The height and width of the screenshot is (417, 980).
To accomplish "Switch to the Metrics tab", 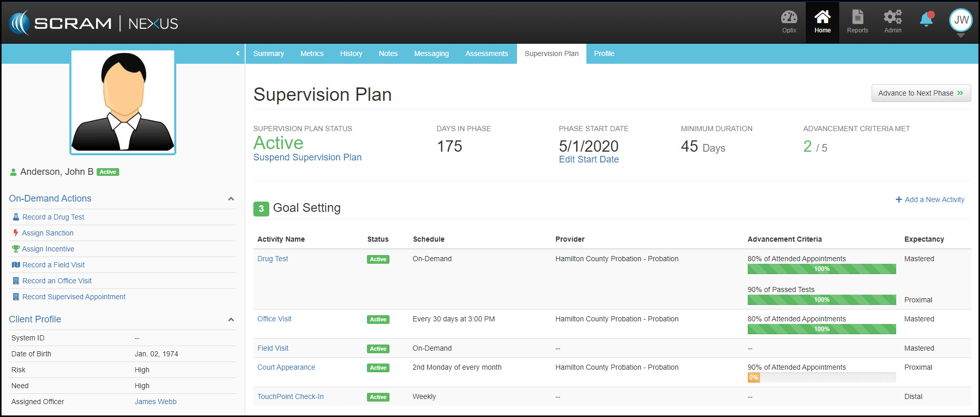I will tap(311, 53).
